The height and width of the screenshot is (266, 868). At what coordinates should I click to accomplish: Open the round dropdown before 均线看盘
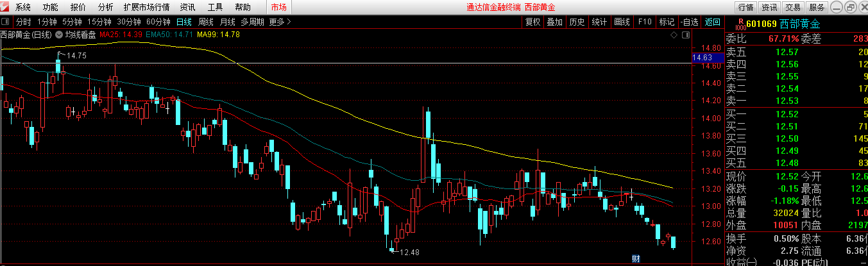(60, 35)
